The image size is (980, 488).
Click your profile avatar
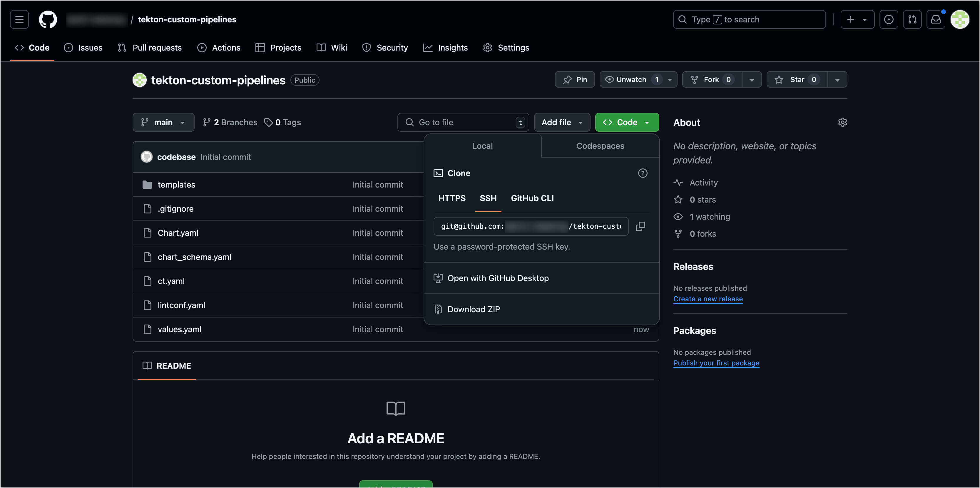(x=960, y=19)
